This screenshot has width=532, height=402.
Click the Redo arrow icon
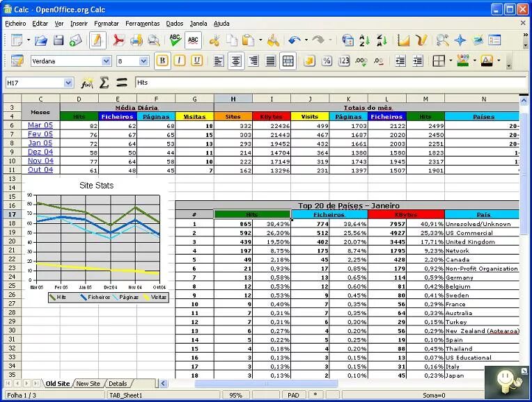coord(318,40)
